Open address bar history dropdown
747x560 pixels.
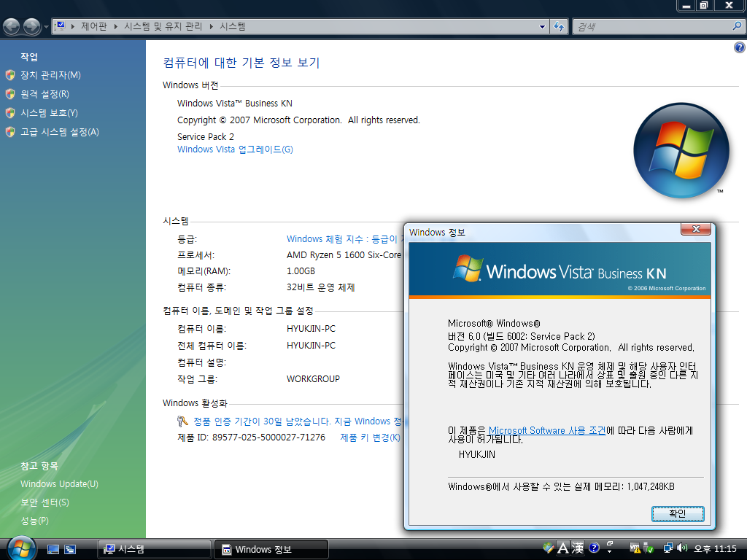click(542, 27)
